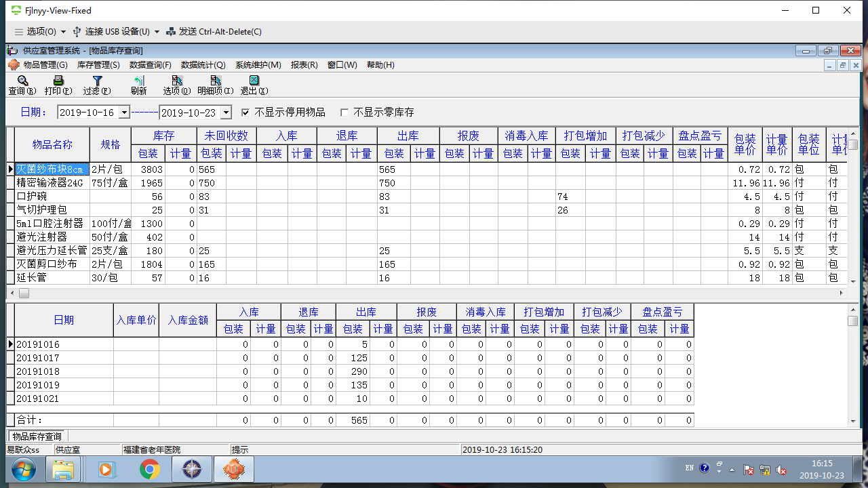
Task: Click the 退出 exit toolbar icon
Action: [x=254, y=81]
